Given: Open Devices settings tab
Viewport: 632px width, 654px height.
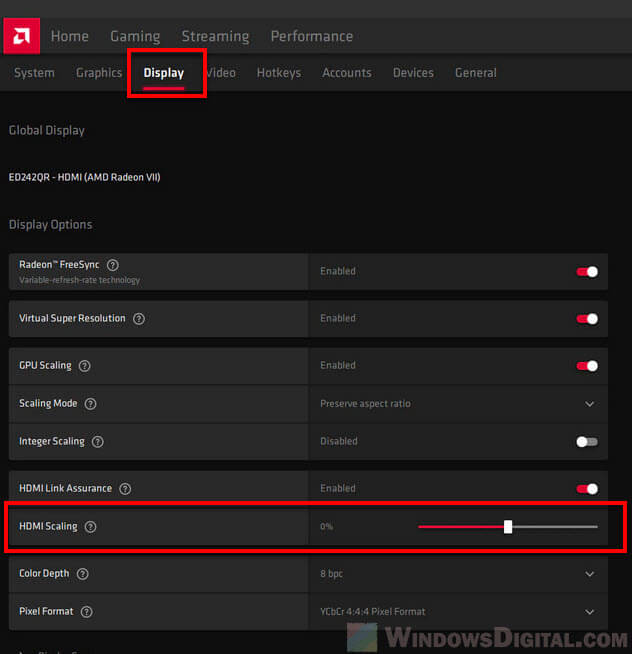Looking at the screenshot, I should (413, 73).
